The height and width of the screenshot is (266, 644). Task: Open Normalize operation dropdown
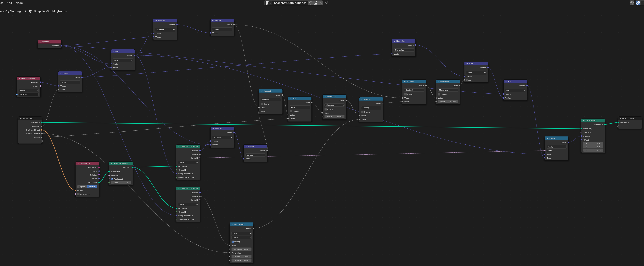pyautogui.click(x=404, y=50)
